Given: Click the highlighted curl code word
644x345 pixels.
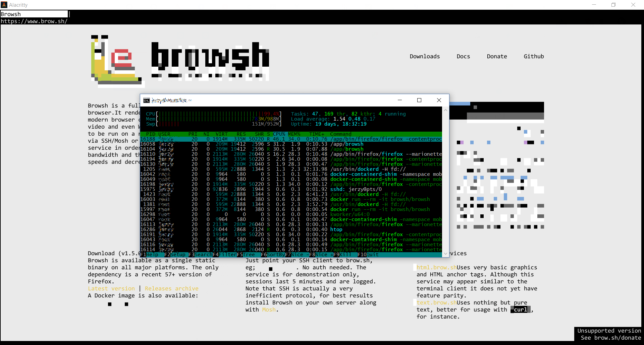Looking at the screenshot, I should point(520,309).
